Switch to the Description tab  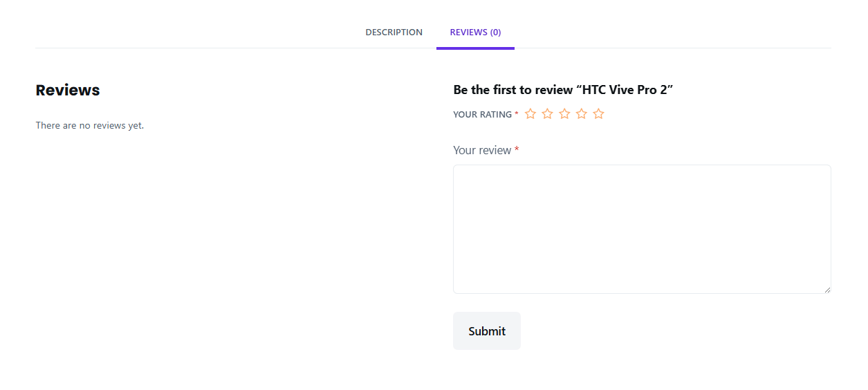(394, 32)
